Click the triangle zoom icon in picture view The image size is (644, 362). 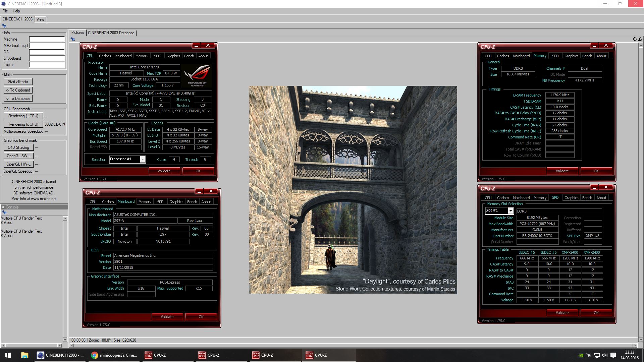pos(640,39)
